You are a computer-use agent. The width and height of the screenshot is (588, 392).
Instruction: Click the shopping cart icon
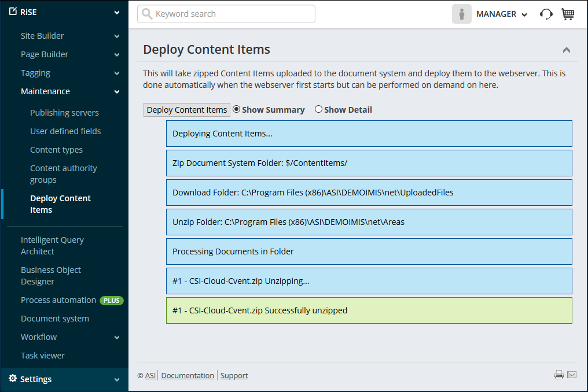pyautogui.click(x=567, y=14)
